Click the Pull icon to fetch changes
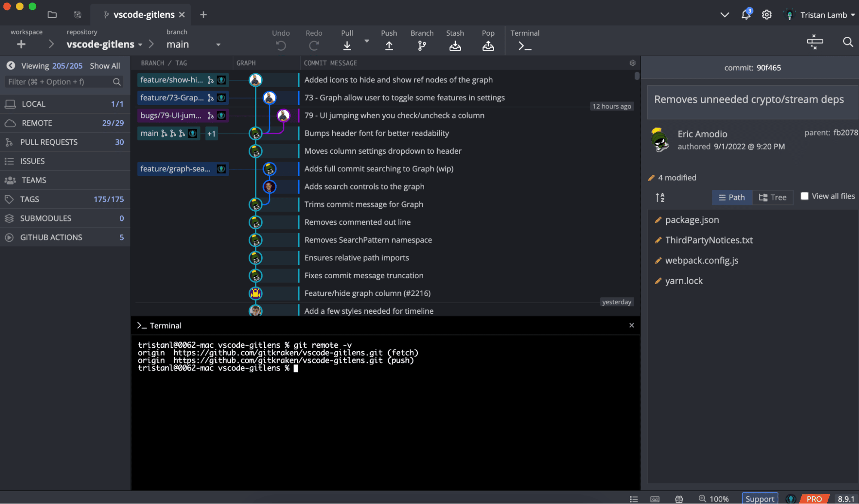The width and height of the screenshot is (859, 504). click(348, 39)
